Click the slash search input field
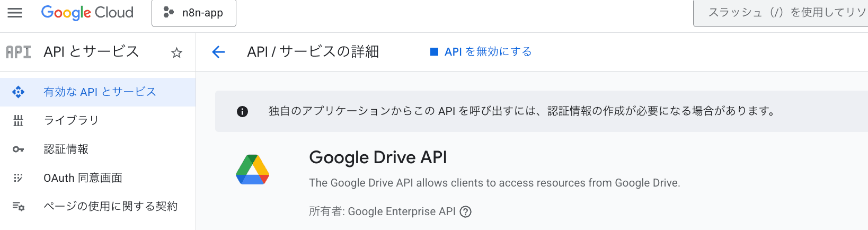 784,13
